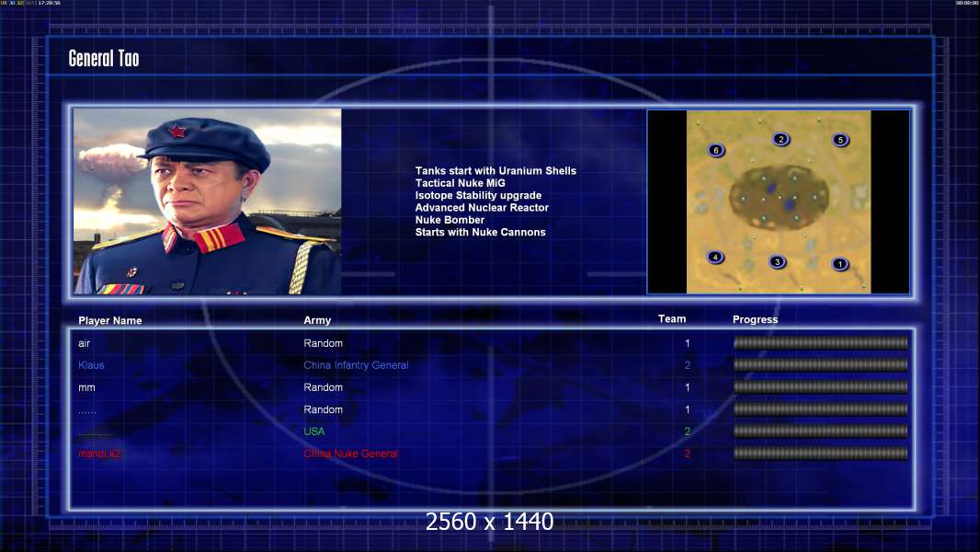Image resolution: width=980 pixels, height=552 pixels.
Task: Click the "Player Name" column header
Action: (110, 321)
